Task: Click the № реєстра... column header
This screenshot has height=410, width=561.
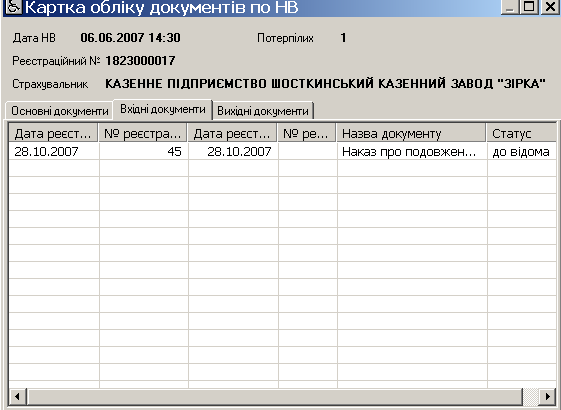Action: click(x=143, y=133)
